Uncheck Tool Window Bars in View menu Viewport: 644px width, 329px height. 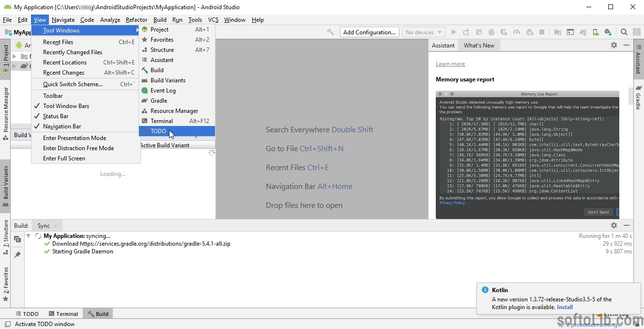point(86,106)
